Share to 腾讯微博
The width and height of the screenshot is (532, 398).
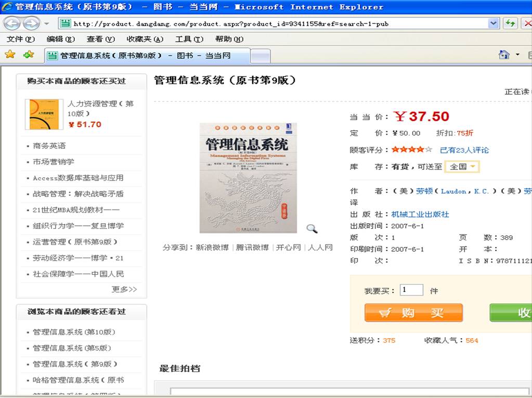point(252,247)
